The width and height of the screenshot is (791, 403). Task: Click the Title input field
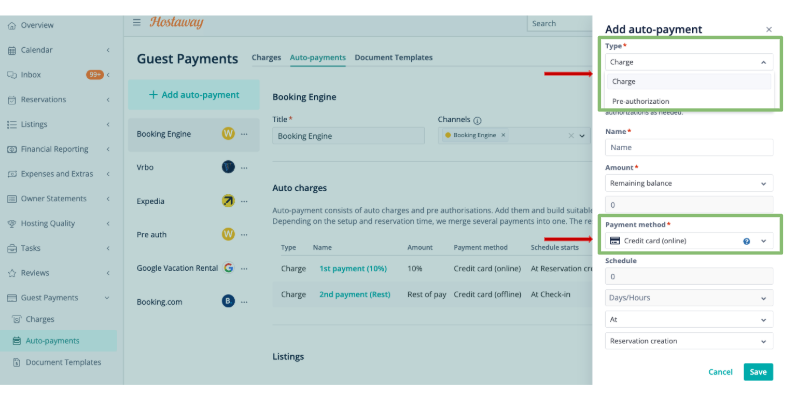click(349, 136)
